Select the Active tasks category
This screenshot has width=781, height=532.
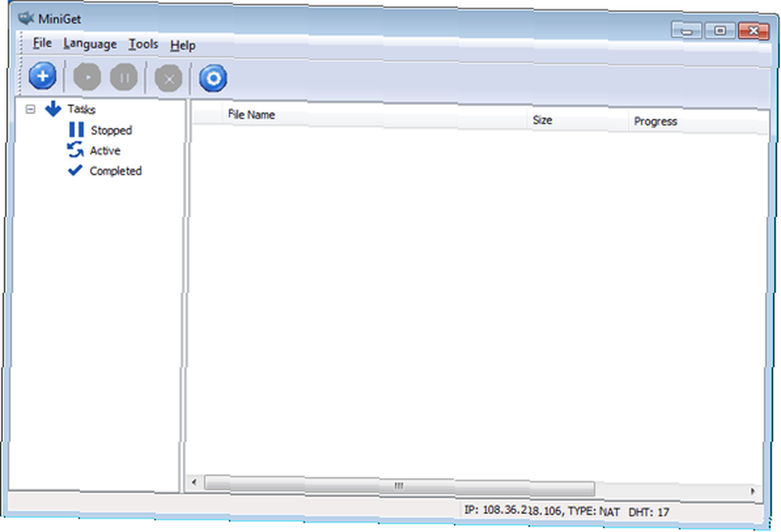105,151
